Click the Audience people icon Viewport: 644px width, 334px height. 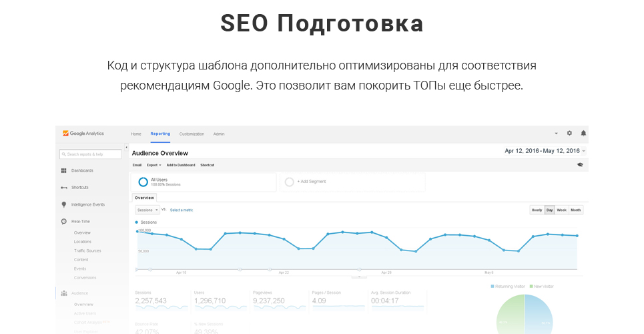pos(63,293)
